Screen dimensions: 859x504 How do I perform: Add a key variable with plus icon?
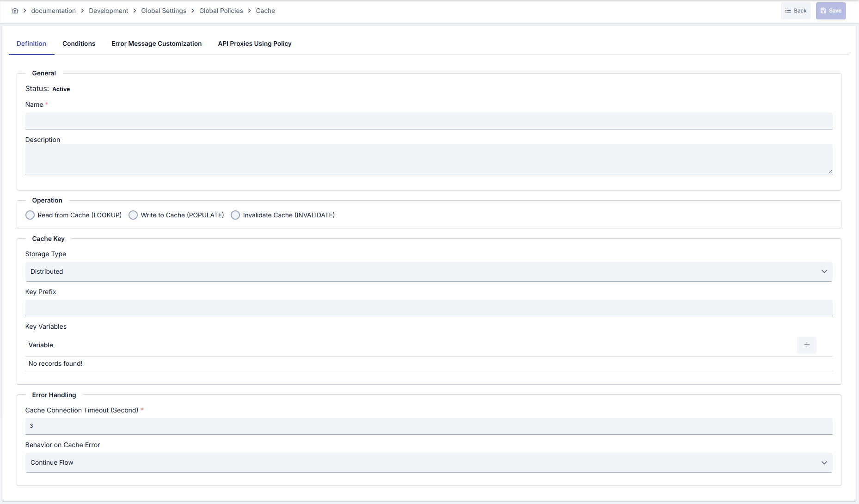point(807,345)
